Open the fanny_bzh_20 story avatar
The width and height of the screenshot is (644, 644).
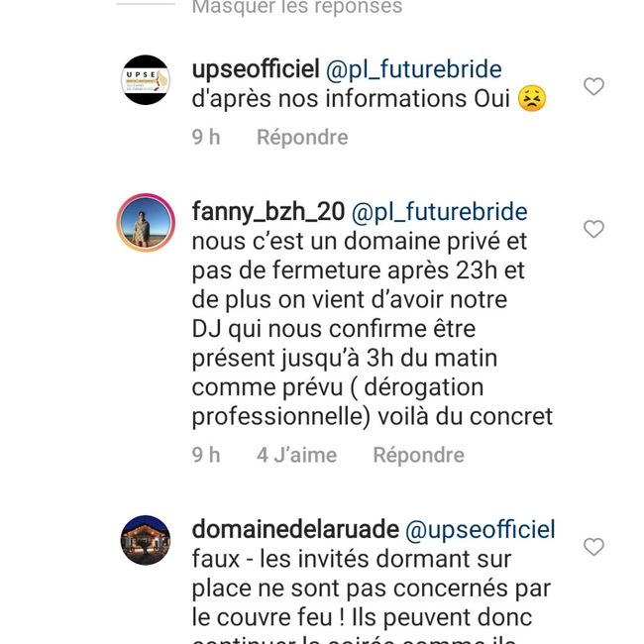(x=146, y=222)
